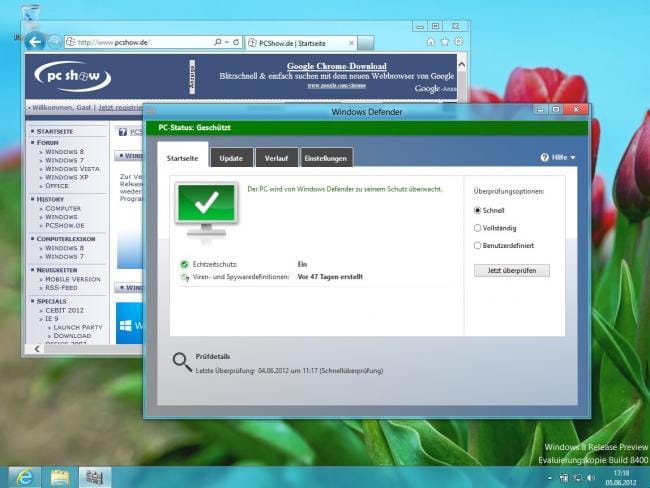This screenshot has width=650, height=488.
Task: Open RSS-Feed link in sidebar
Action: pos(61,287)
